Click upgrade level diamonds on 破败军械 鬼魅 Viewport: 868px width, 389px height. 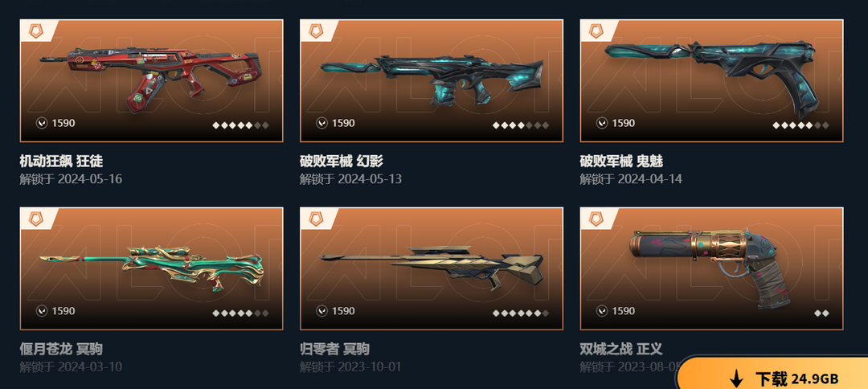pyautogui.click(x=800, y=125)
